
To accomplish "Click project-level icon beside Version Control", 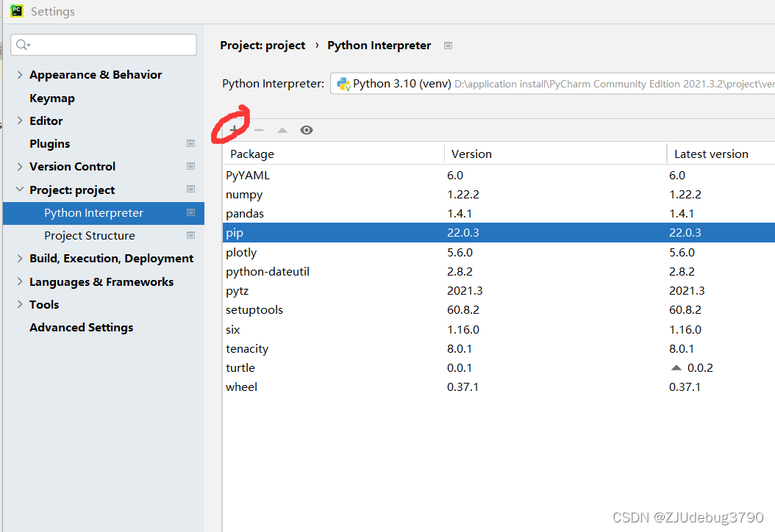I will coord(190,167).
